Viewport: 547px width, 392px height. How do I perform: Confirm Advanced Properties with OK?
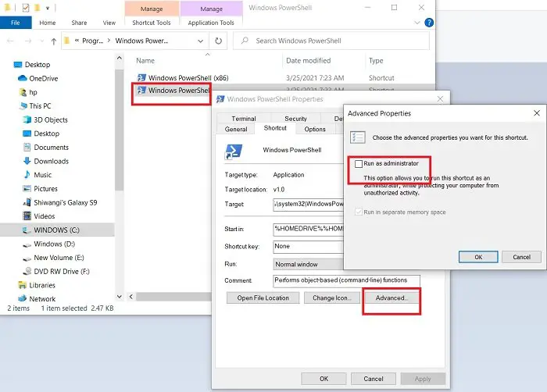(478, 257)
